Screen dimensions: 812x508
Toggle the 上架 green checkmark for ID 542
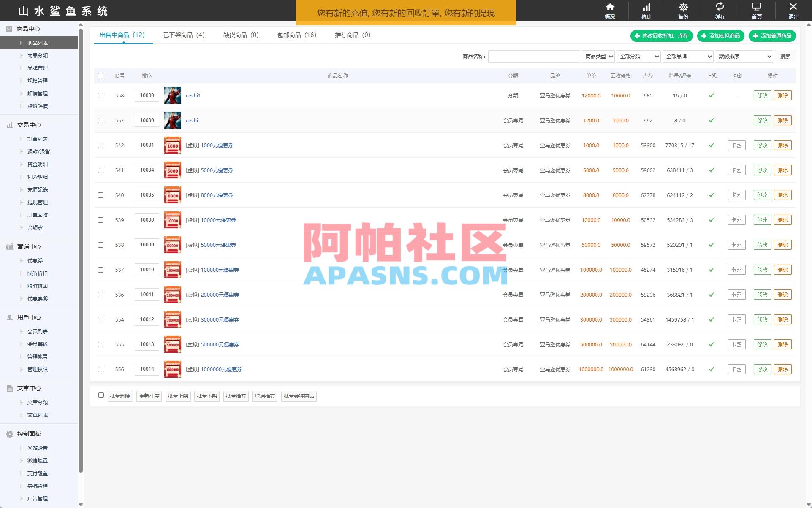[711, 145]
